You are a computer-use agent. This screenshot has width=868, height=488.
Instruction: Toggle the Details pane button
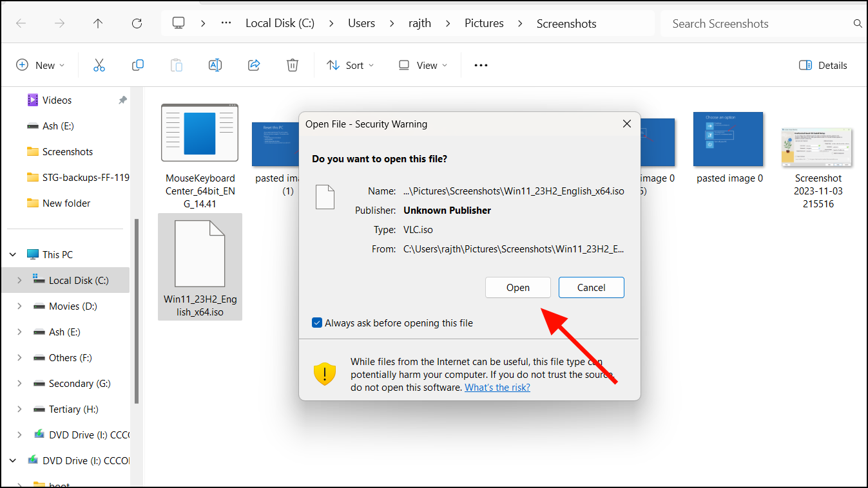[823, 65]
